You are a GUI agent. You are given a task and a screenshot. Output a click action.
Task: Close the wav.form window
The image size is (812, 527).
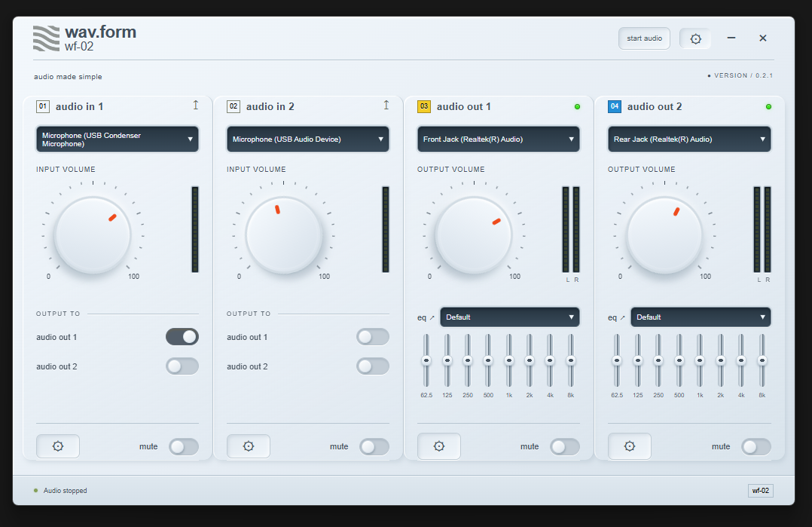(763, 38)
